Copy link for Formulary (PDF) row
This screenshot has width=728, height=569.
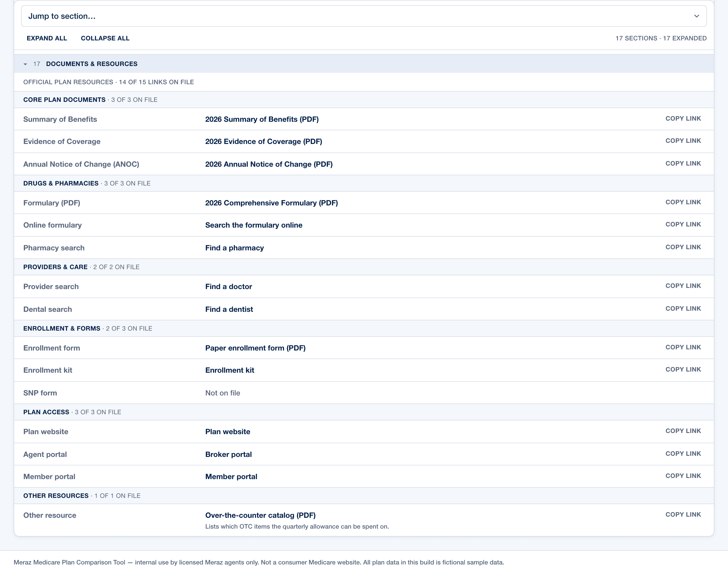[683, 202]
